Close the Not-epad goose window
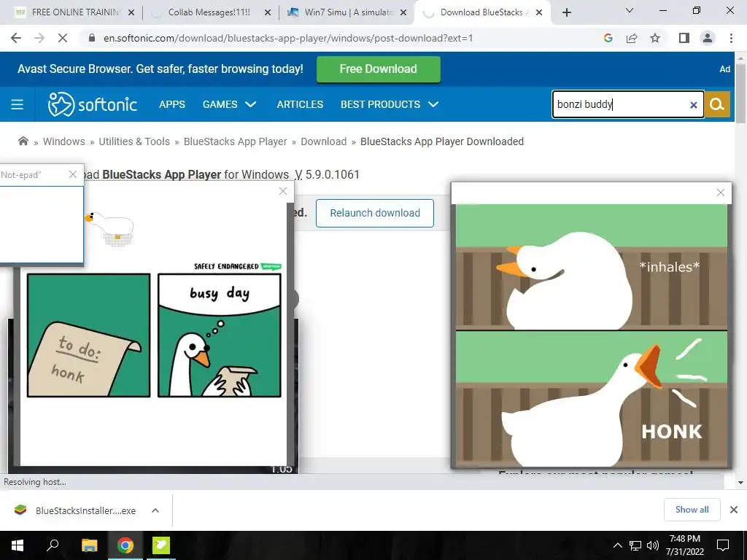The height and width of the screenshot is (560, 747). [73, 174]
